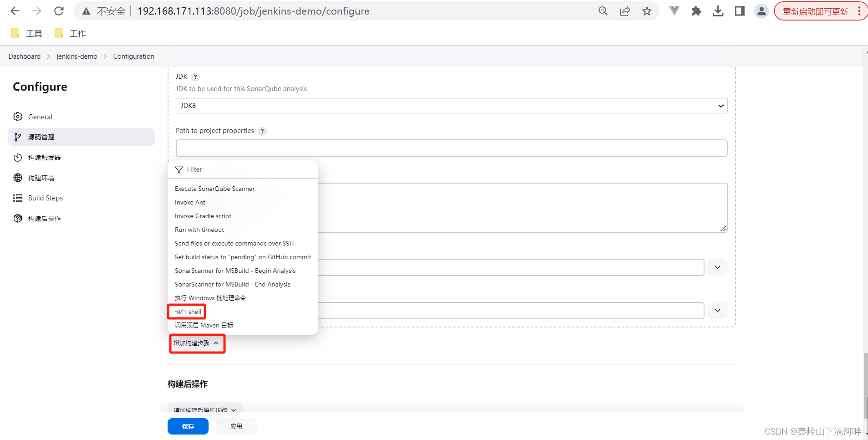
Task: Select the Build Steps list icon
Action: 17,198
